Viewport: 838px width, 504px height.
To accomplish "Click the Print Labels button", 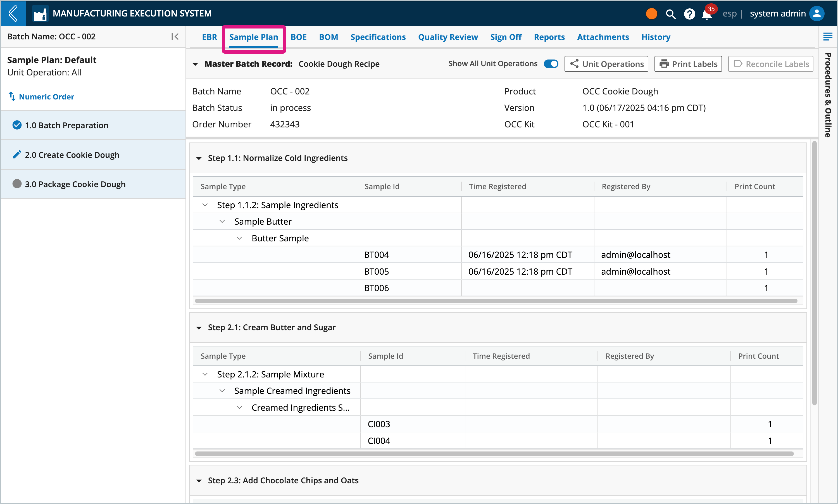I will pos(688,64).
